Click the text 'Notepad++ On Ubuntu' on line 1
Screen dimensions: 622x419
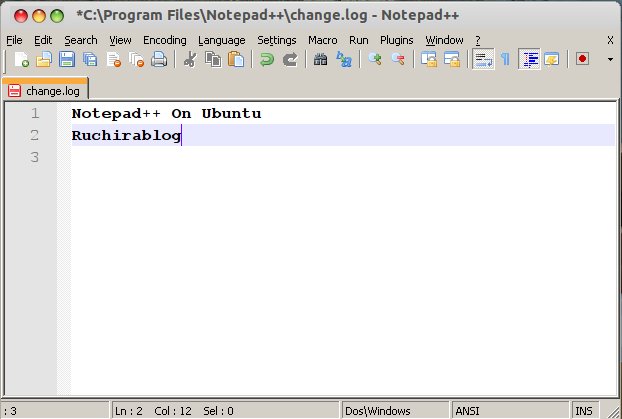[x=166, y=113]
